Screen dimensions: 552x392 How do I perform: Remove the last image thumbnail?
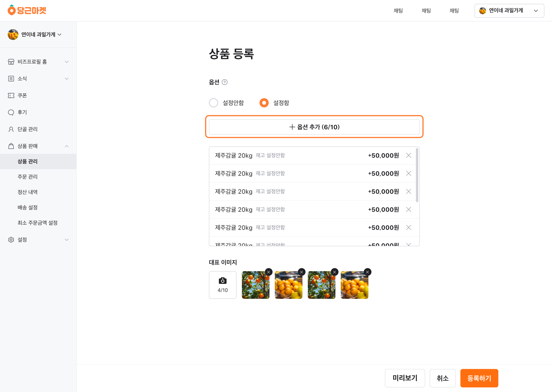pyautogui.click(x=367, y=272)
